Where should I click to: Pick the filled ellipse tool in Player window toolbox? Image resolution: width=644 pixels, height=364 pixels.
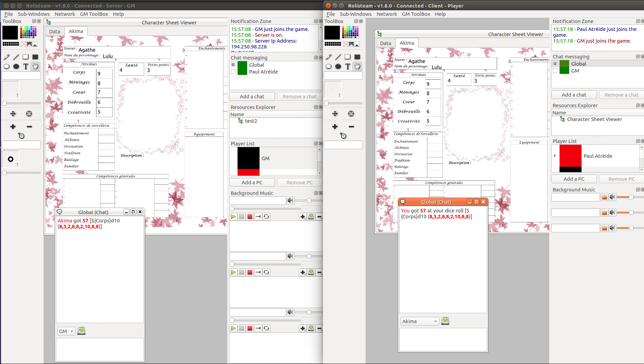[x=338, y=66]
